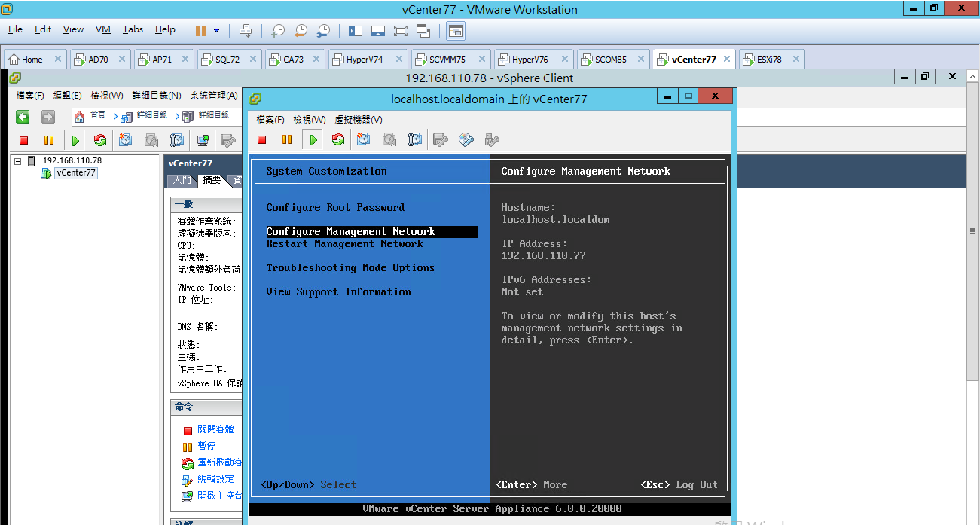Click the console view icon in Workstation toolbar
980x525 pixels.
456,31
